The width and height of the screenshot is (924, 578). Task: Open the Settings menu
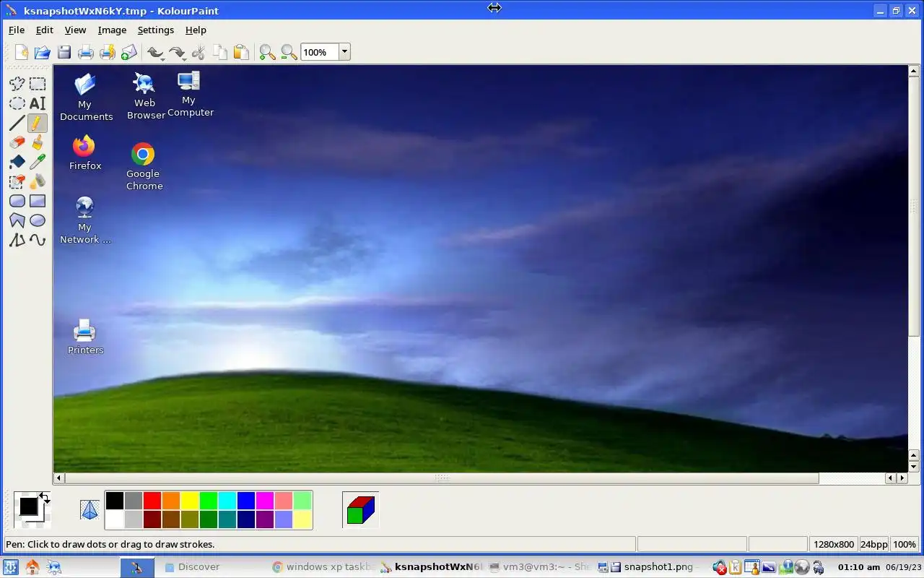pyautogui.click(x=156, y=30)
